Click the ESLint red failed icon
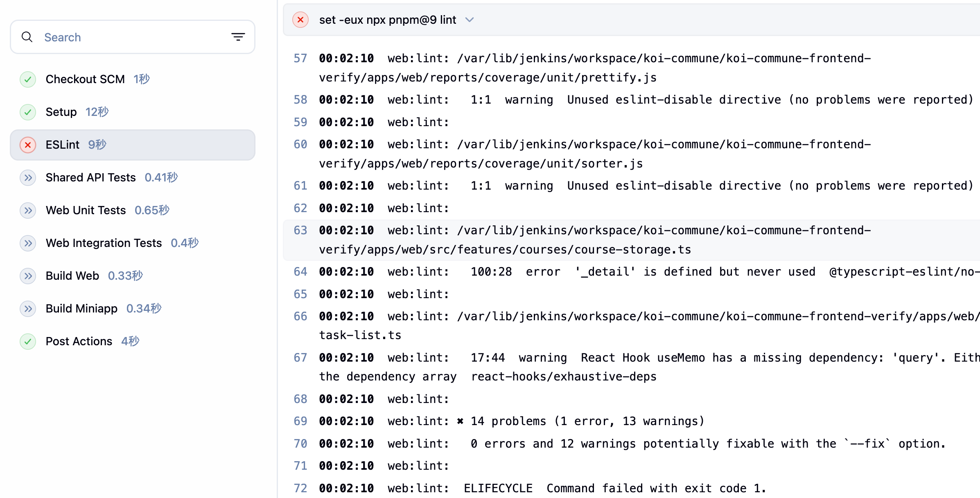This screenshot has width=980, height=498. coord(28,145)
